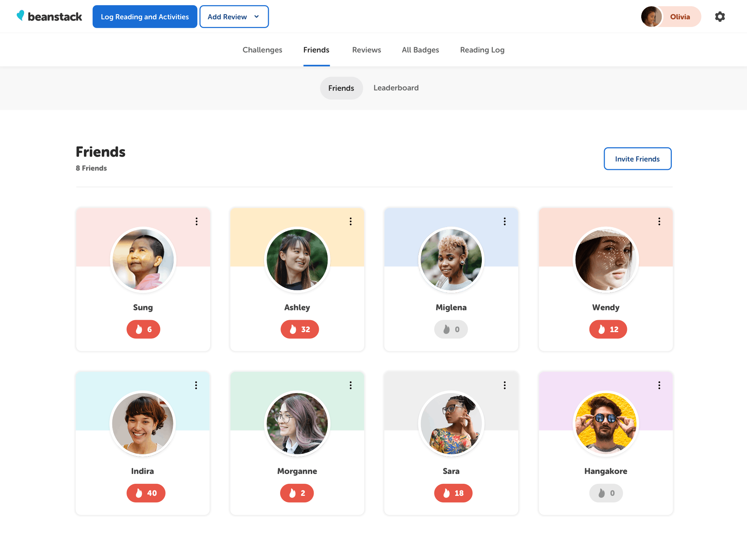Image resolution: width=747 pixels, height=560 pixels.
Task: Open Morganne's three-dot options menu
Action: 351,385
